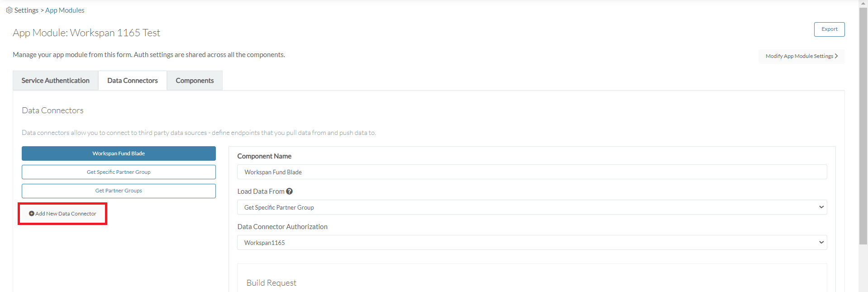Click the page vertical scrollbar
868x292 pixels.
[863, 127]
